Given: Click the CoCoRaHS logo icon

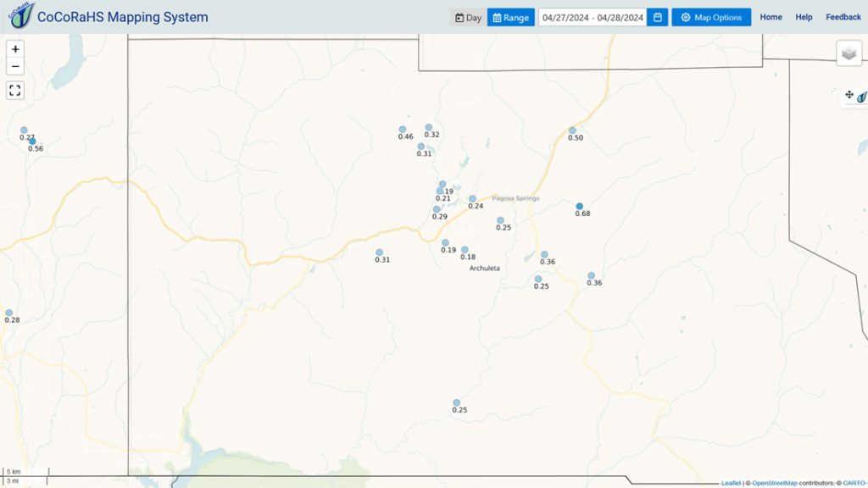Looking at the screenshot, I should click(x=21, y=15).
